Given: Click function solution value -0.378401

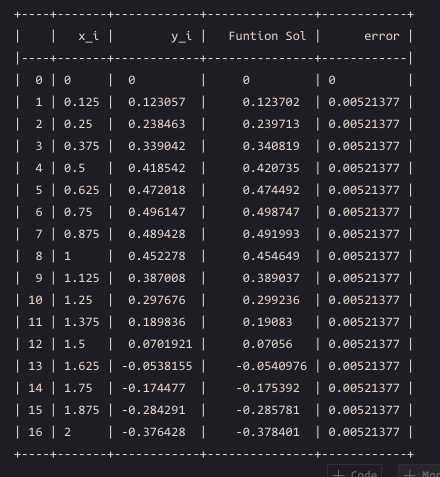Looking at the screenshot, I should tap(268, 432).
